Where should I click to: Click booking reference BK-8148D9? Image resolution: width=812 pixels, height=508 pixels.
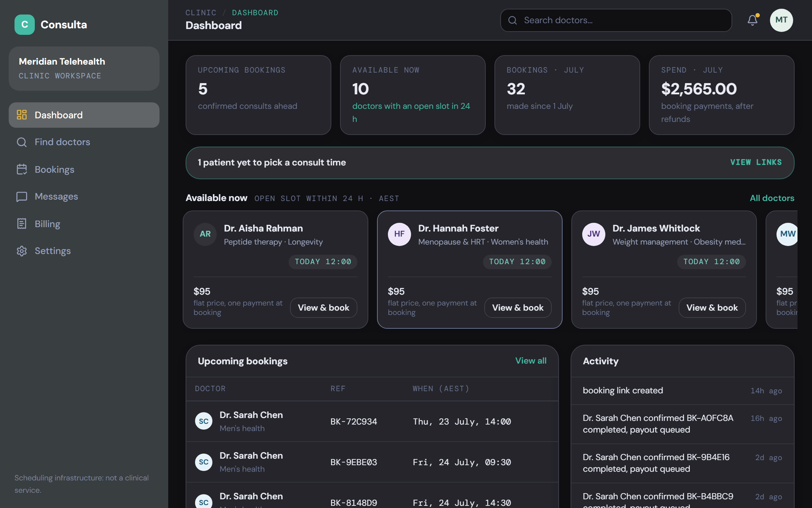pos(353,503)
